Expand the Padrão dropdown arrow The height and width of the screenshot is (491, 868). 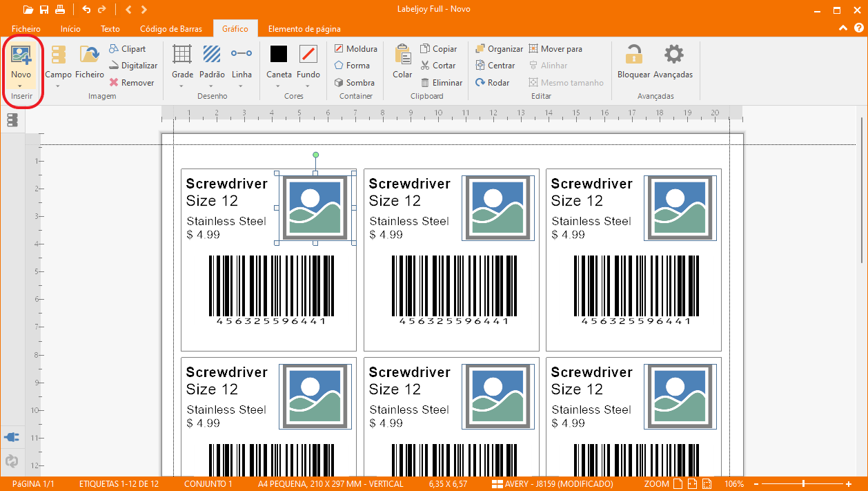212,86
